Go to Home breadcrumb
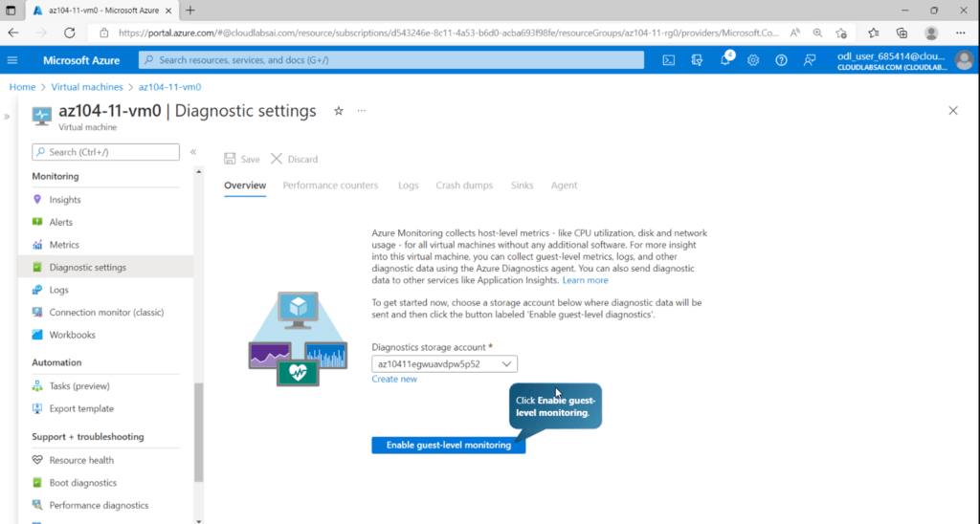 click(x=23, y=87)
